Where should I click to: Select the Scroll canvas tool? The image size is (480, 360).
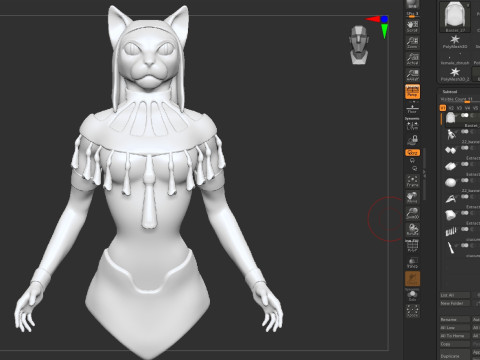[x=412, y=26]
